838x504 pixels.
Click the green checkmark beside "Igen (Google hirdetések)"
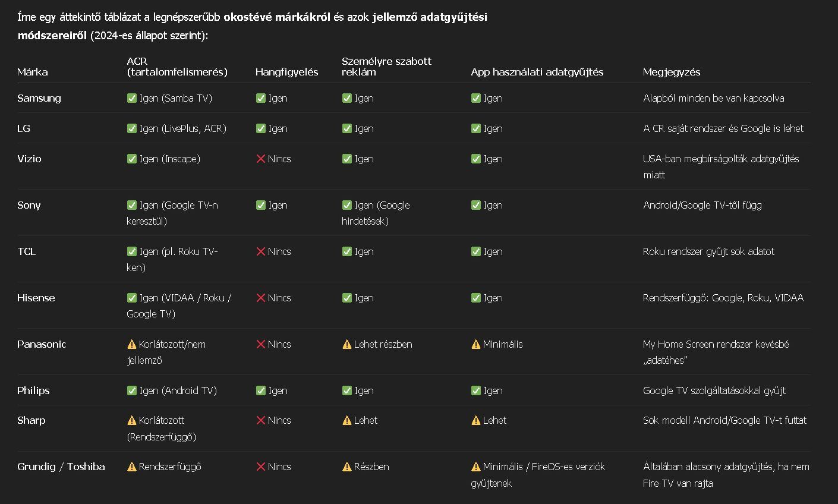tap(347, 205)
